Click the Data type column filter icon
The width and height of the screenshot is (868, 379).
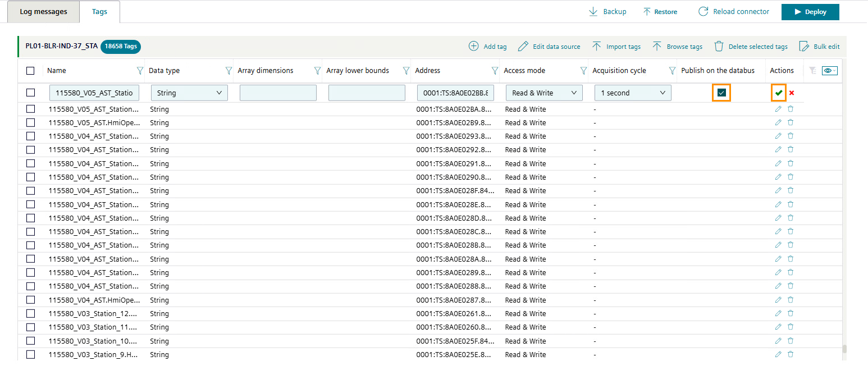tap(229, 71)
